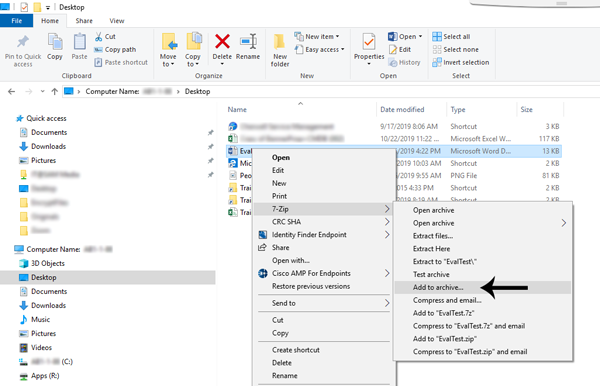The image size is (600, 386).
Task: Select the Home ribbon tab
Action: [x=50, y=21]
